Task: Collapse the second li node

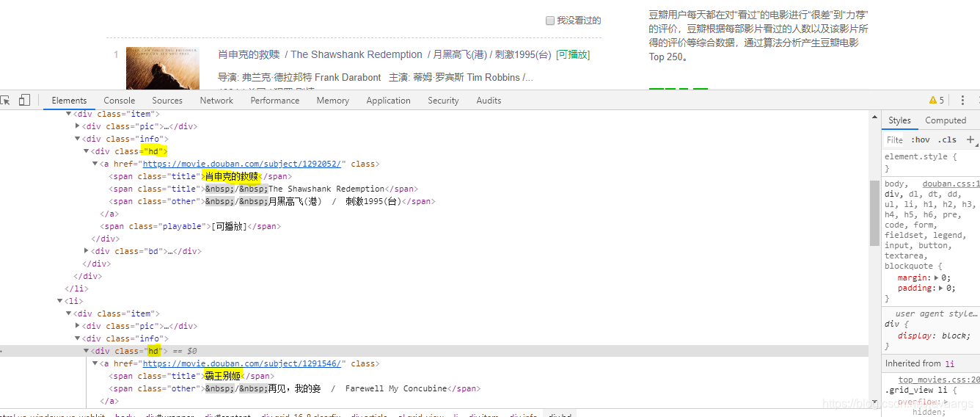Action: click(60, 301)
